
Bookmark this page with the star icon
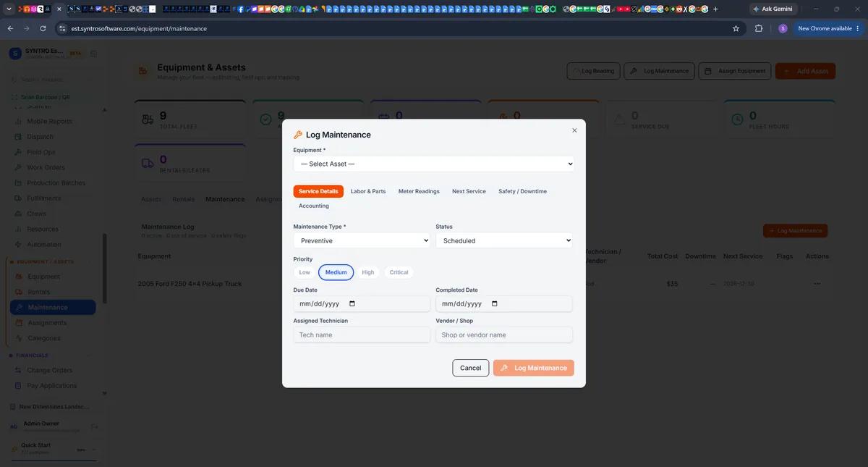(x=736, y=28)
